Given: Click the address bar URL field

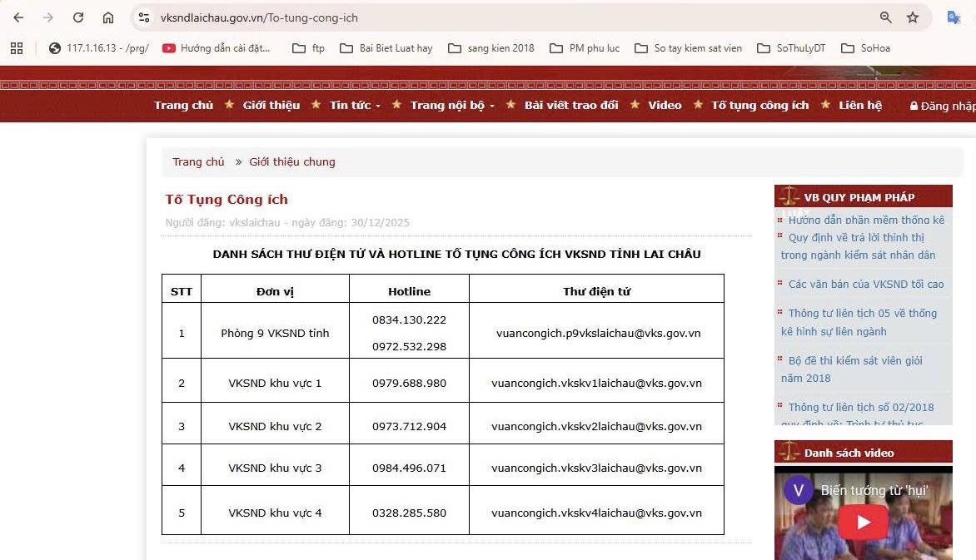Looking at the screenshot, I should tap(500, 17).
